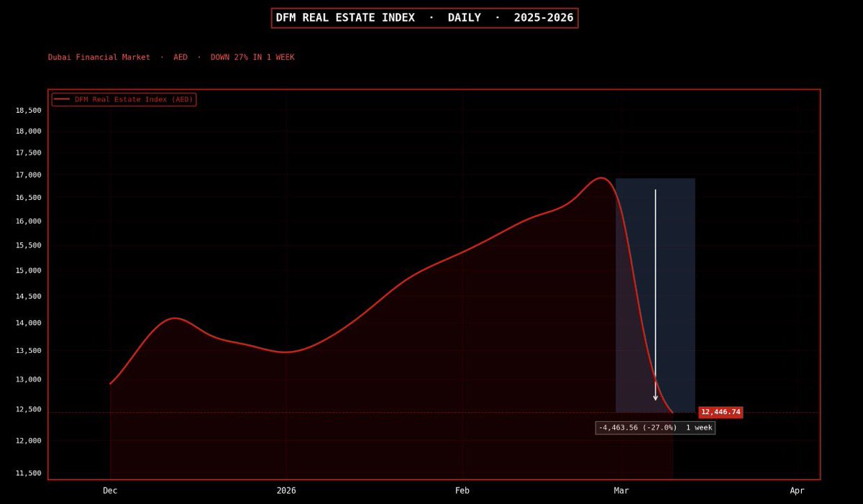This screenshot has width=863, height=504.
Task: Click the 14,000 y-axis label
Action: (28, 324)
